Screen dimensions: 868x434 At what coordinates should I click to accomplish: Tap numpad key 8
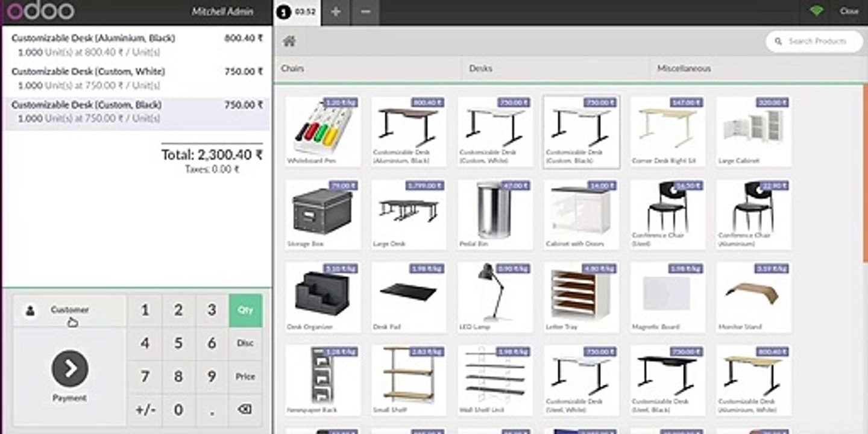click(x=178, y=376)
